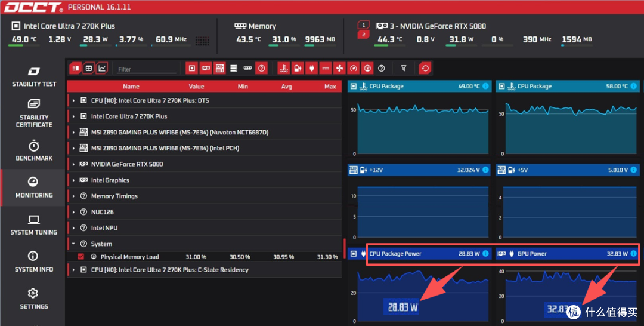
Task: Expand the NVIDIA GeForce RTX 5080 node
Action: 73,164
